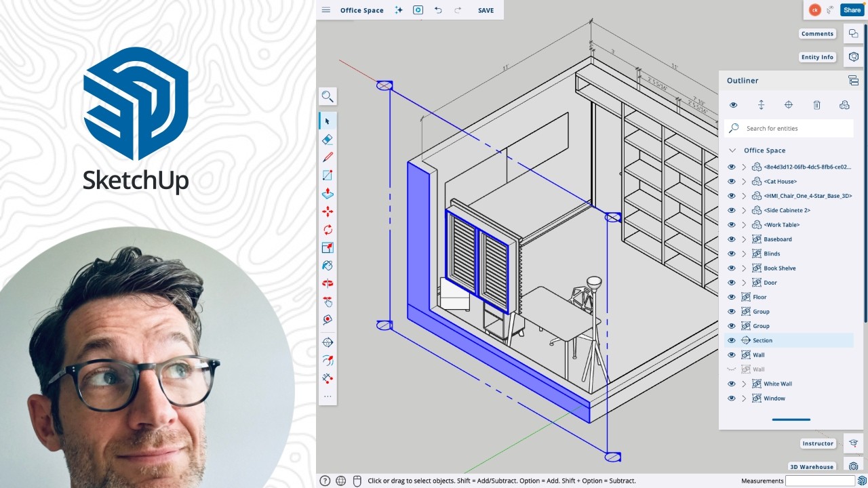Click the crosshair target icon in Outliner
This screenshot has height=488, width=868.
[789, 105]
